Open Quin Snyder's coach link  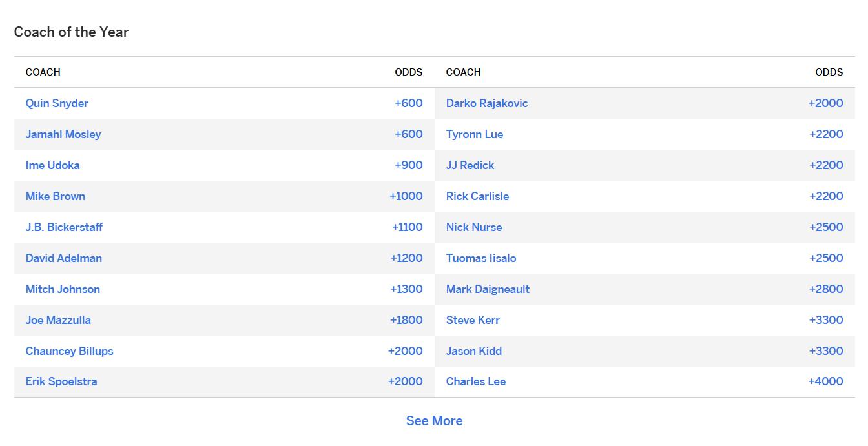click(x=57, y=103)
